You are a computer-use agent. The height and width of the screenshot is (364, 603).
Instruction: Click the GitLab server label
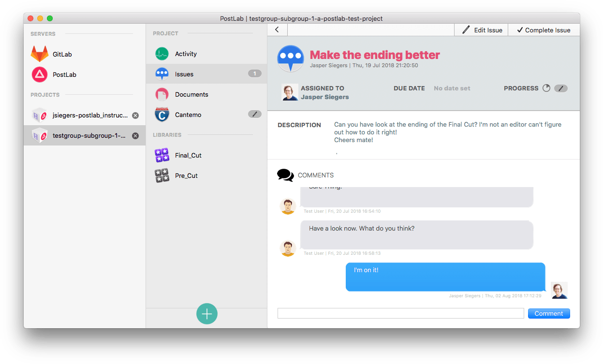(62, 54)
